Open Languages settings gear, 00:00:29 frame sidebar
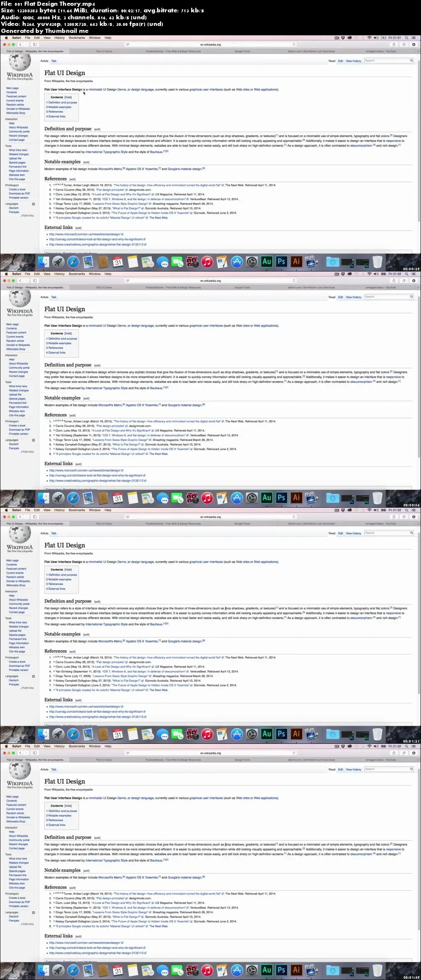 pos(33,204)
